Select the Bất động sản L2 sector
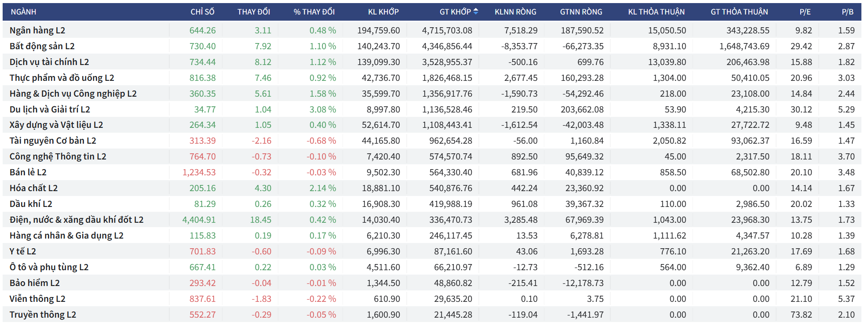The height and width of the screenshot is (326, 868). pos(42,46)
